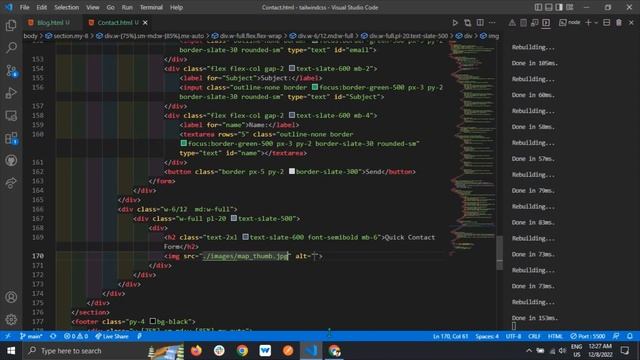Click Port: 5500 Live Server status item
Image resolution: width=640 pixels, height=360 pixels.
[588, 336]
